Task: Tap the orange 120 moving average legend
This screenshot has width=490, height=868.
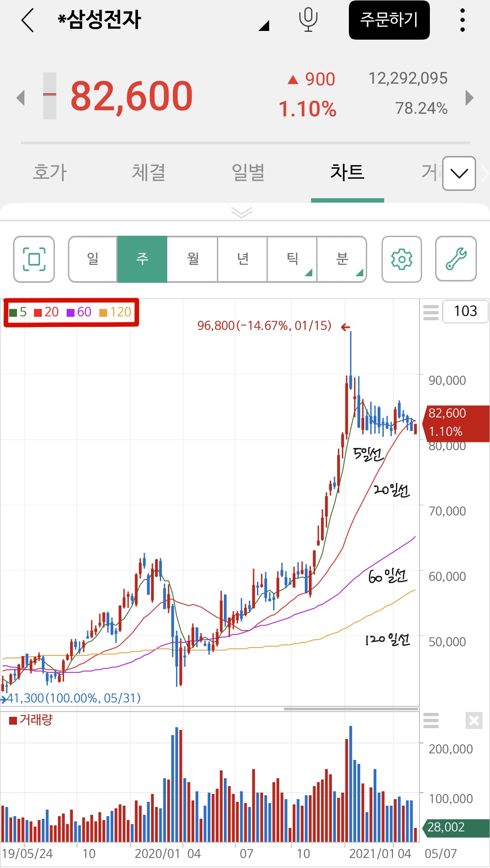Action: [115, 312]
